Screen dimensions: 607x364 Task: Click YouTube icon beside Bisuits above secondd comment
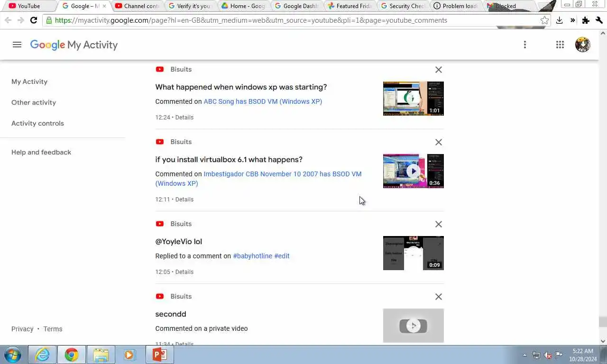[x=160, y=296]
